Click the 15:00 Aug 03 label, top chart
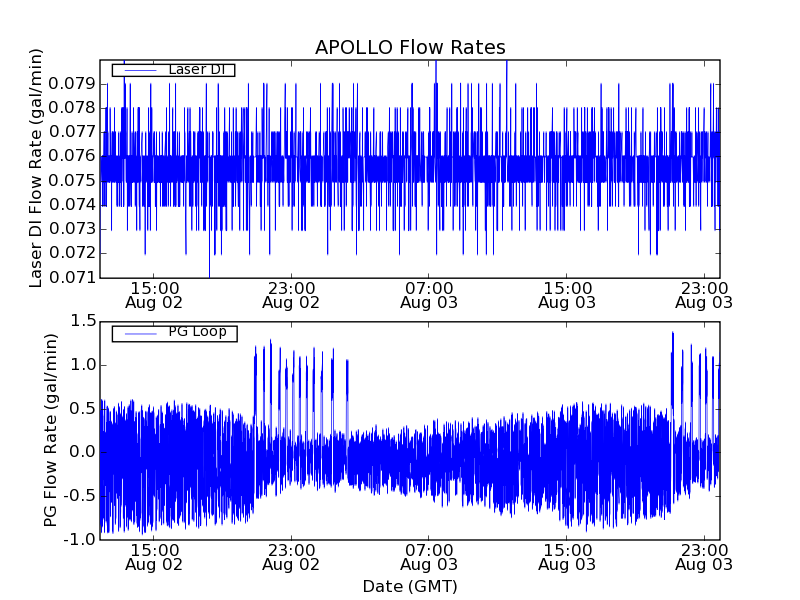This screenshot has height=600, width=800. [567, 295]
